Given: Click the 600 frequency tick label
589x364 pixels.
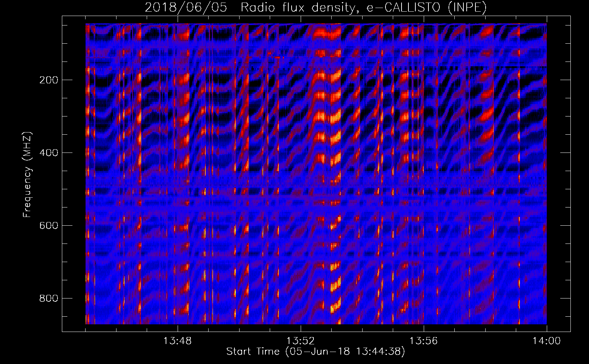Looking at the screenshot, I should tap(49, 226).
